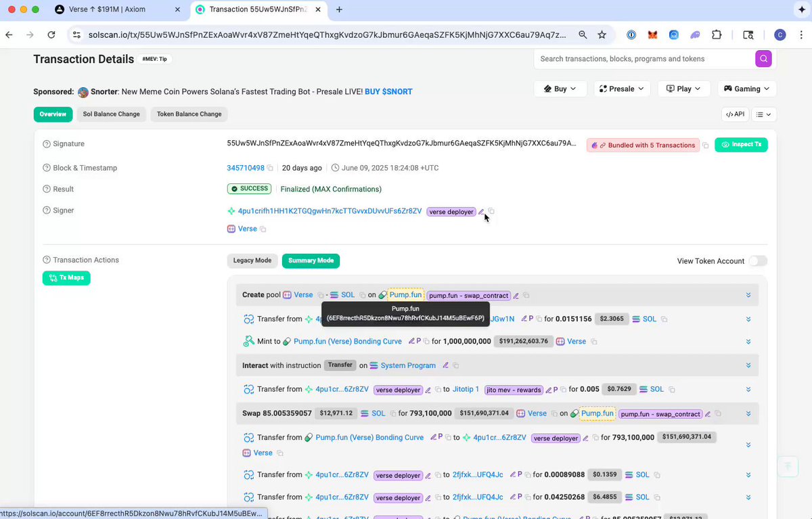Edit the jito mev - rewards label
Viewport: 812px width, 519px height.
(x=549, y=390)
